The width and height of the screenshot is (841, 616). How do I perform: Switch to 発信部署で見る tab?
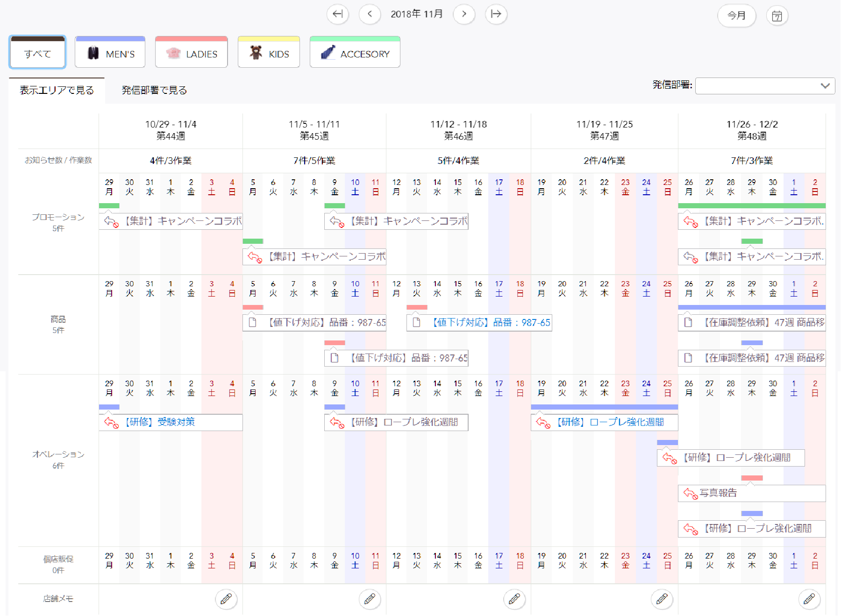pos(154,90)
